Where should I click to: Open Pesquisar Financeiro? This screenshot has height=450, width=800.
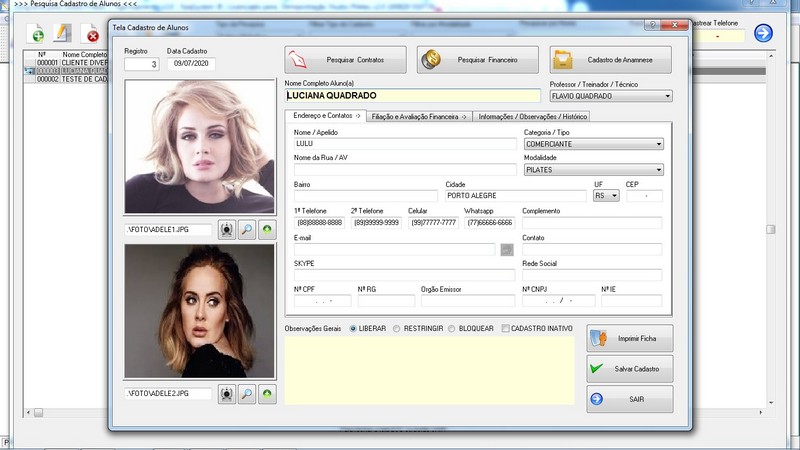[x=478, y=60]
